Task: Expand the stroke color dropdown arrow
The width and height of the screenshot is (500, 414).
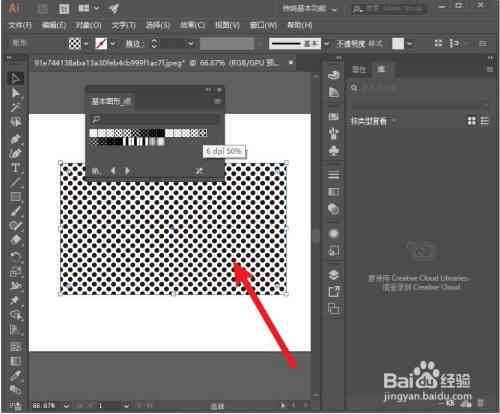Action: [113, 44]
